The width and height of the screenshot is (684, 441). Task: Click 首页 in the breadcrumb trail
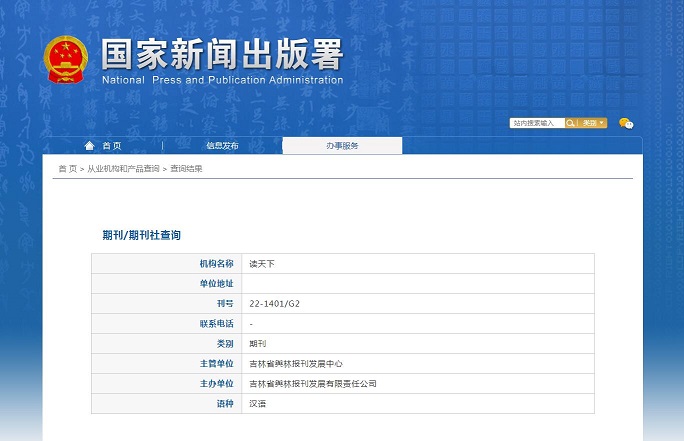tap(67, 169)
